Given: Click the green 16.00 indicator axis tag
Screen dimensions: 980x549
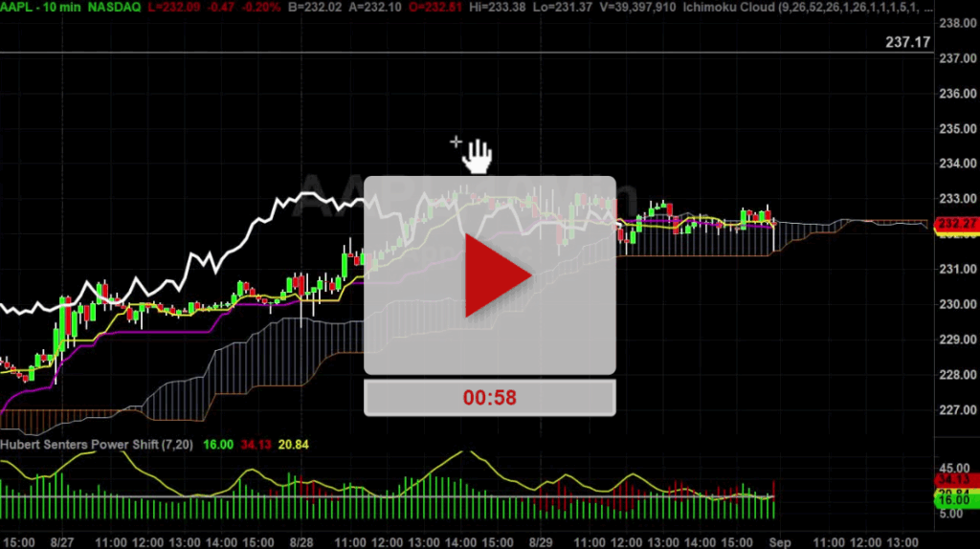Looking at the screenshot, I should [x=956, y=500].
